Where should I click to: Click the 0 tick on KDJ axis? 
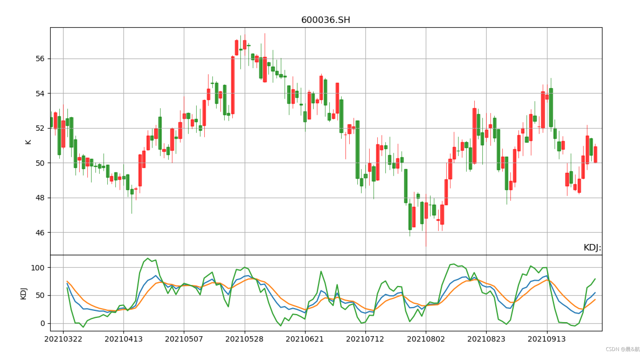tap(43, 324)
